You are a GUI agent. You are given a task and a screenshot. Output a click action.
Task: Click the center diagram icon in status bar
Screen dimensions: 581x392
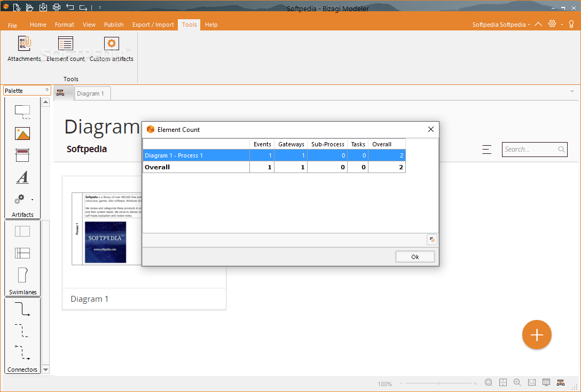[503, 382]
